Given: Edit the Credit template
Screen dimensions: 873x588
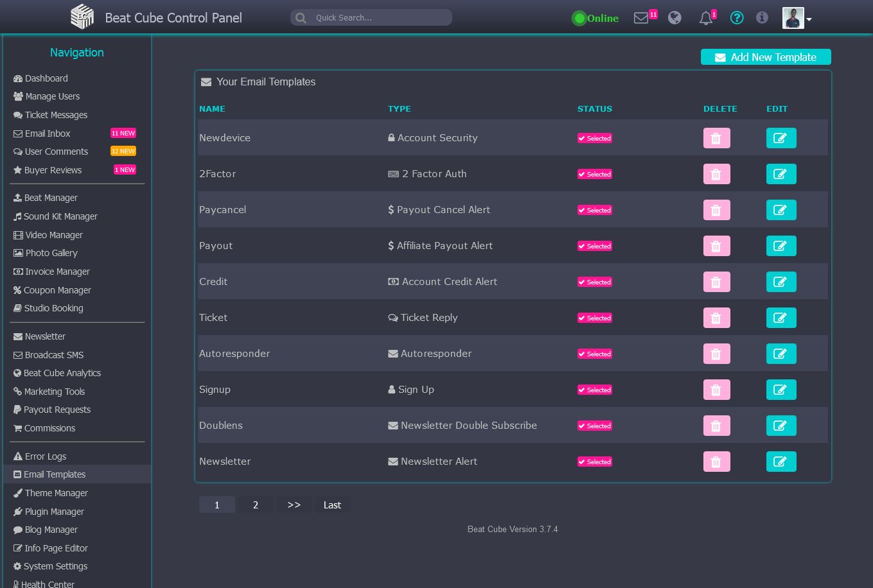Looking at the screenshot, I should (x=781, y=282).
